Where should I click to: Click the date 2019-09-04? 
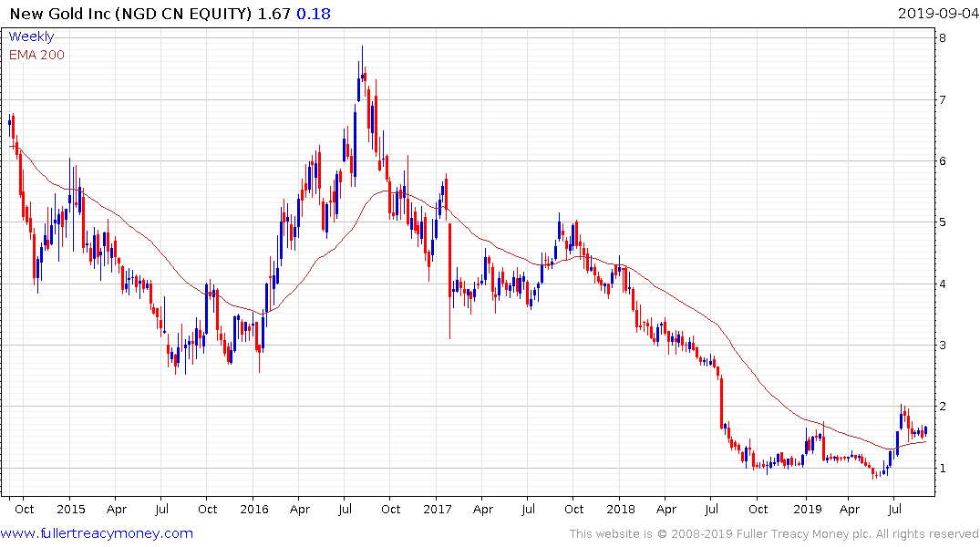tap(937, 13)
